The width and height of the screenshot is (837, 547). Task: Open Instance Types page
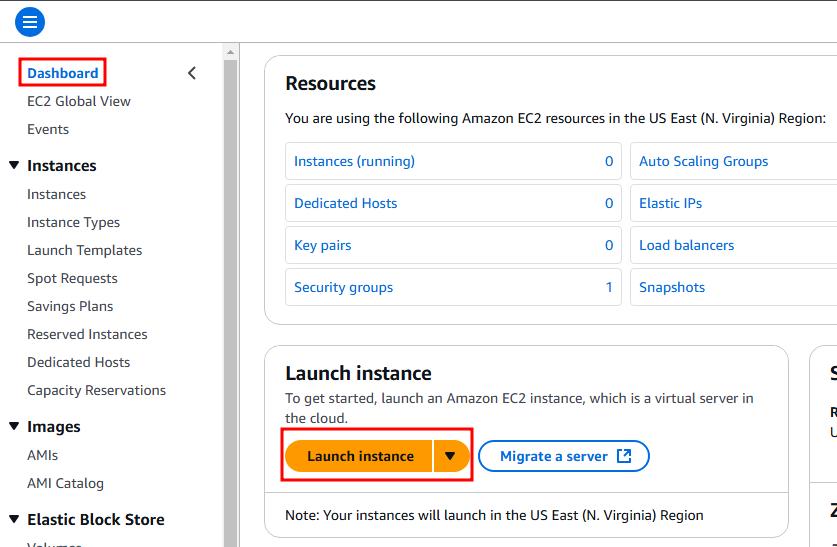74,223
